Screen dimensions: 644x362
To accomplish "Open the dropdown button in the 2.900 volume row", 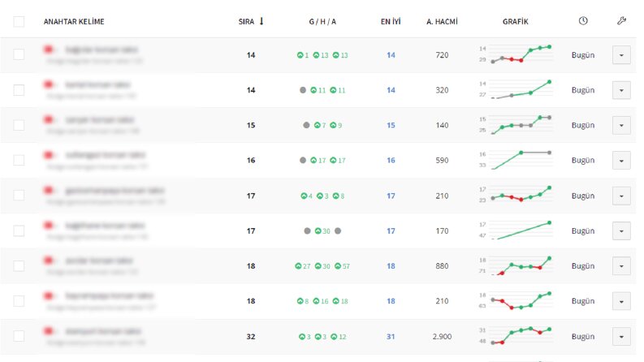I will (x=621, y=337).
